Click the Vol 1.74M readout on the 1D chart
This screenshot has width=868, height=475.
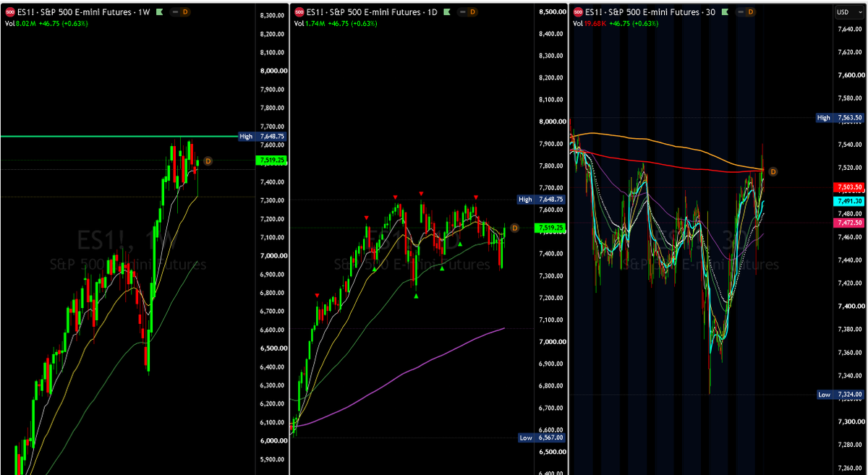pyautogui.click(x=308, y=23)
